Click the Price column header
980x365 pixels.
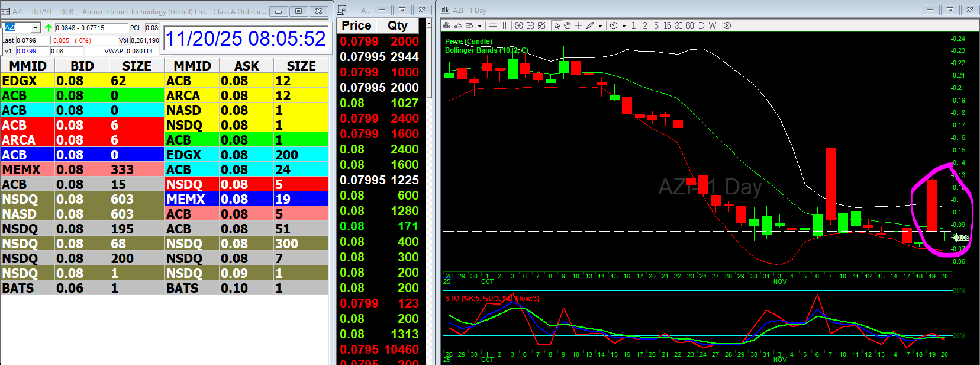[x=356, y=25]
